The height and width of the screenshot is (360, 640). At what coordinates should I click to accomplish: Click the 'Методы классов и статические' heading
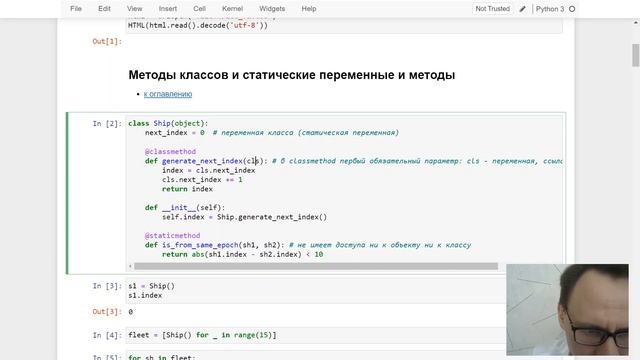pyautogui.click(x=291, y=75)
